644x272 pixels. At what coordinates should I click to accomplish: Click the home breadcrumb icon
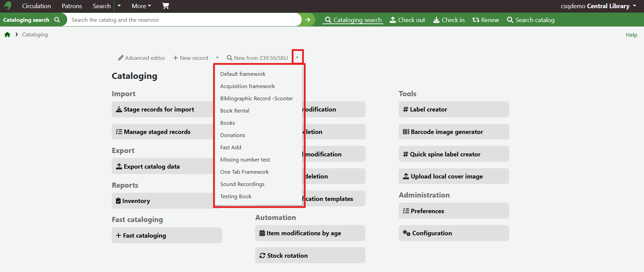pos(7,35)
